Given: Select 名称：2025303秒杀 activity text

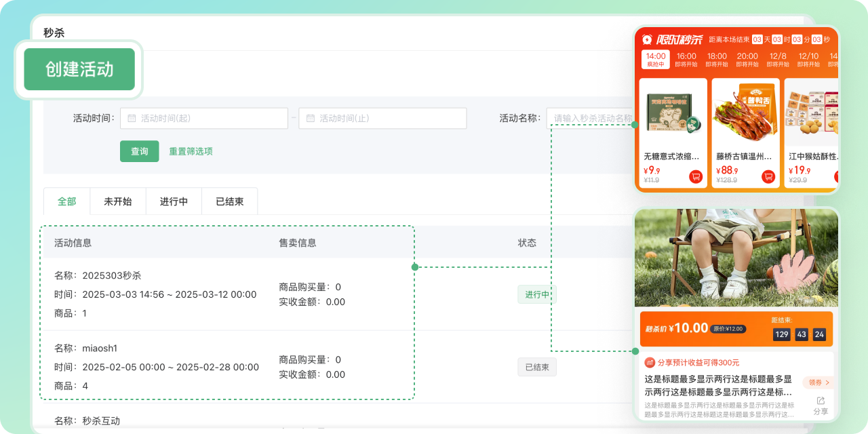Looking at the screenshot, I should [x=98, y=275].
